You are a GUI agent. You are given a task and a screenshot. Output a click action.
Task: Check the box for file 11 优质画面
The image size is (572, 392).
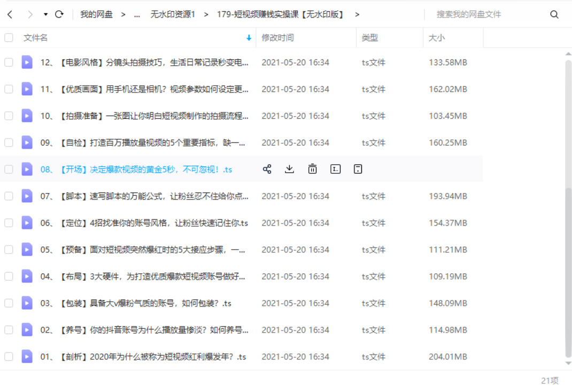(x=9, y=89)
